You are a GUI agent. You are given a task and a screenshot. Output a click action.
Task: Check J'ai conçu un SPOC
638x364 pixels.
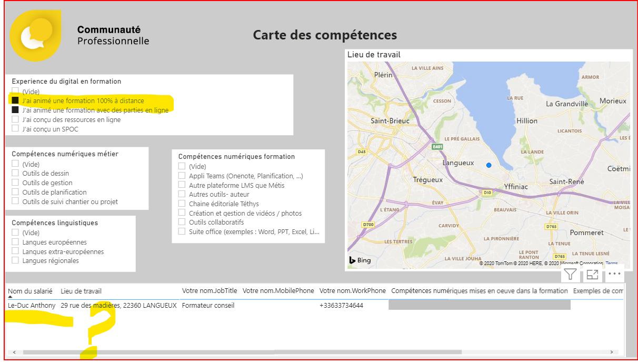tap(15, 128)
